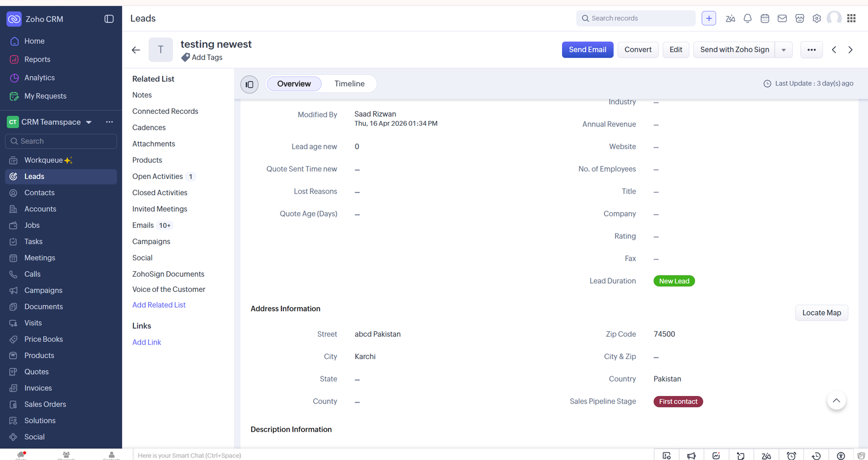868x460 pixels.
Task: Open Connected Records in Related List
Action: coord(165,111)
